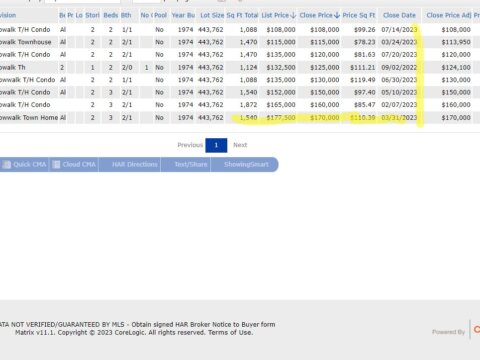
Task: Select the row with $177,500 list price
Action: [x=240, y=118]
